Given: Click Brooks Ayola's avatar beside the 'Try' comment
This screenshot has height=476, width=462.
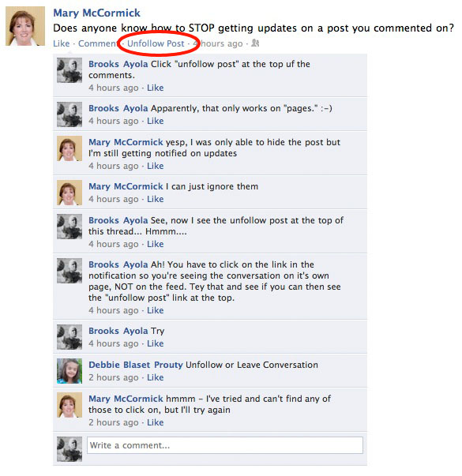Looking at the screenshot, I should click(69, 337).
